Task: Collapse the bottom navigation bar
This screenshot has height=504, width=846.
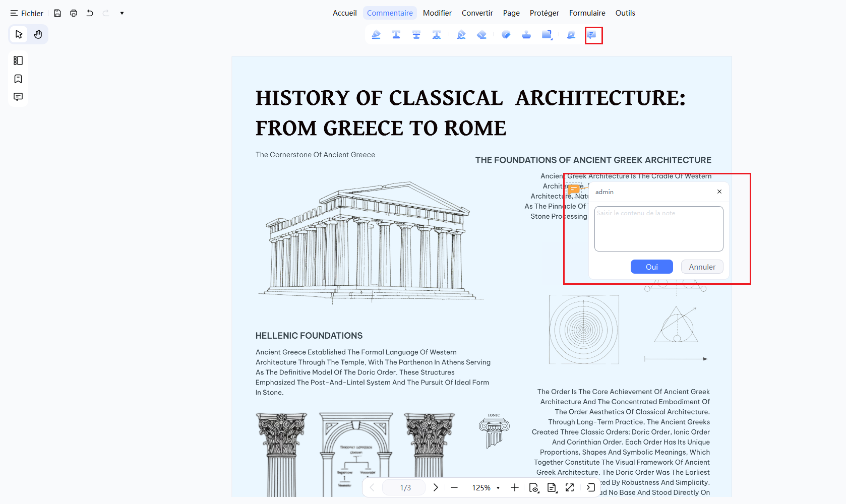Action: click(x=591, y=487)
